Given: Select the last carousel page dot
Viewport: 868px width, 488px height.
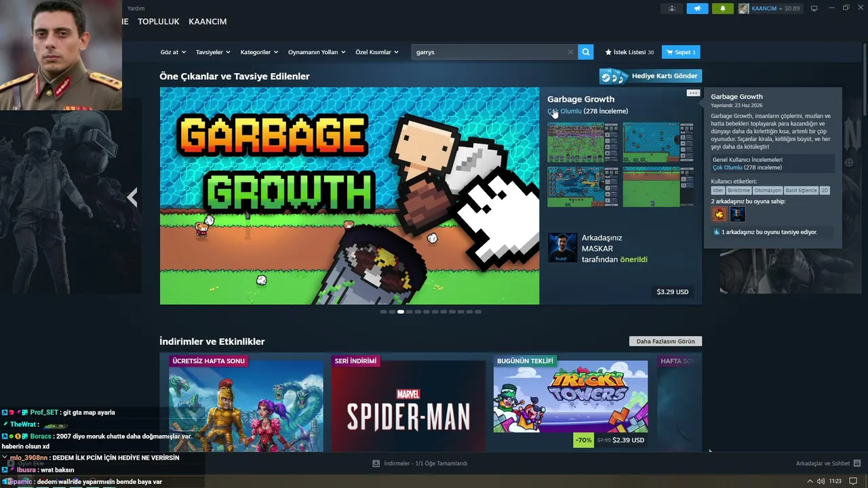Looking at the screenshot, I should [x=478, y=312].
